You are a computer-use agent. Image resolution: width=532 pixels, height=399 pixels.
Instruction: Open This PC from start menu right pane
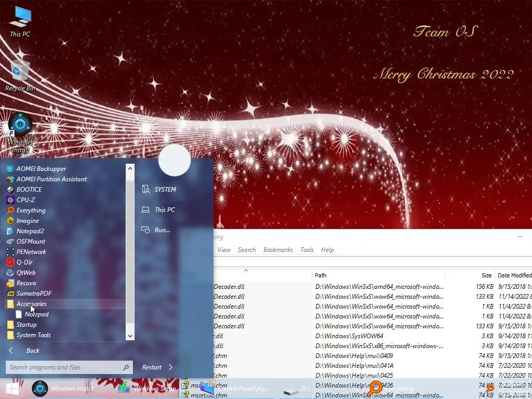pos(158,210)
